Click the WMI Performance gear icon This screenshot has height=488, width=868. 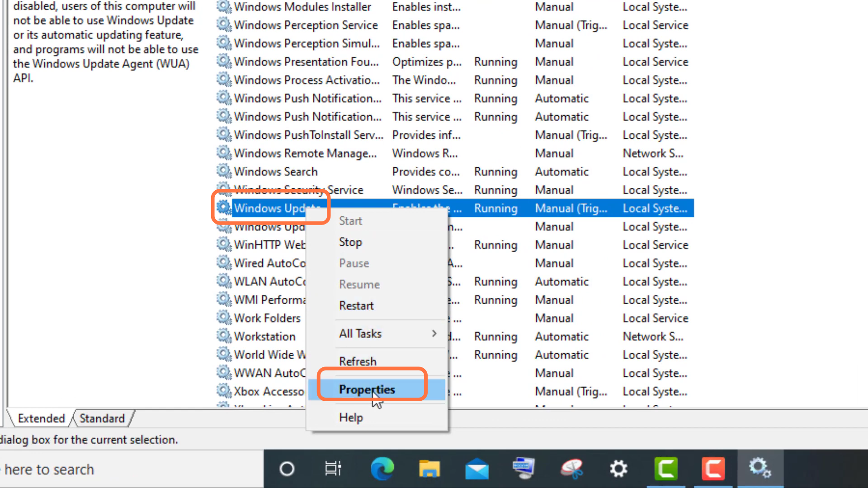(x=224, y=299)
